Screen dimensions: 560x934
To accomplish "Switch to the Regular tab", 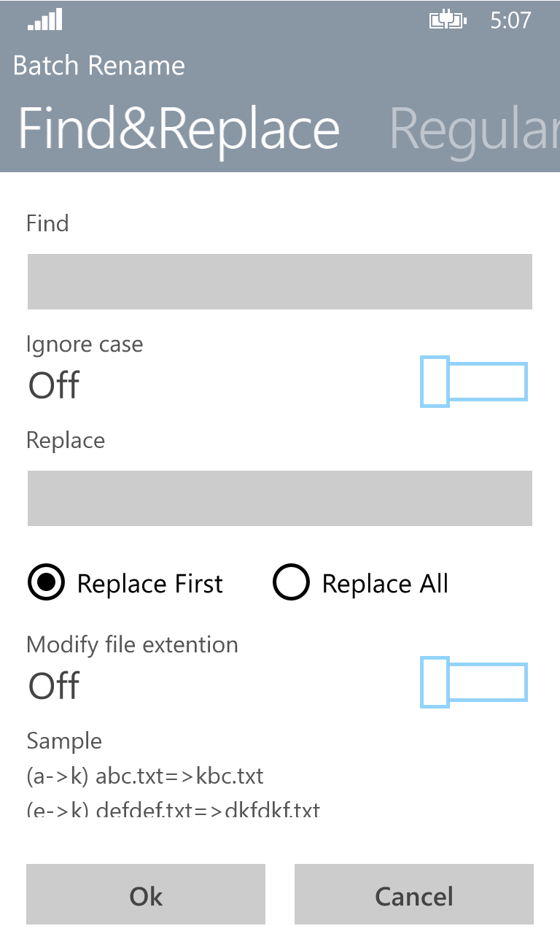I will click(x=474, y=129).
